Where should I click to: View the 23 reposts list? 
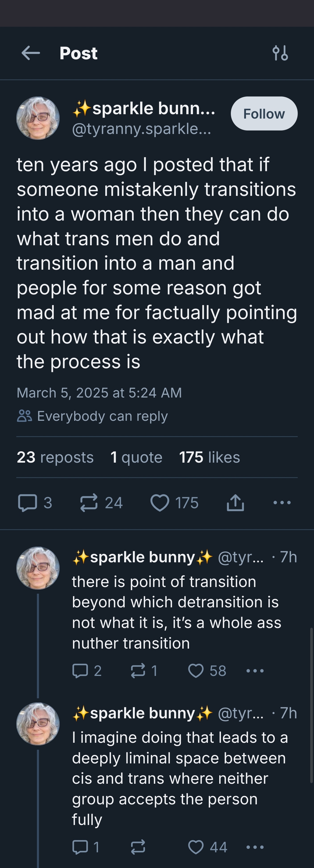point(55,457)
